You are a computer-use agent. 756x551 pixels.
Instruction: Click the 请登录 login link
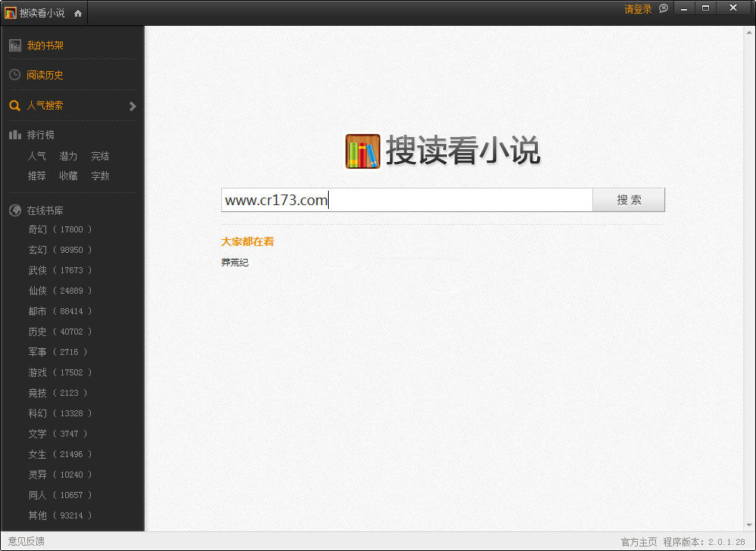point(639,8)
